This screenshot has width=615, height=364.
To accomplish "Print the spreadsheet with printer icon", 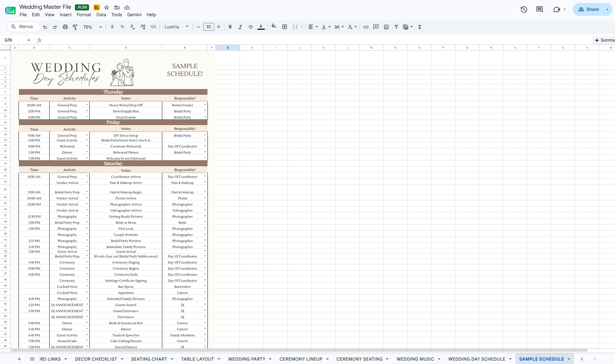I will coord(65,27).
